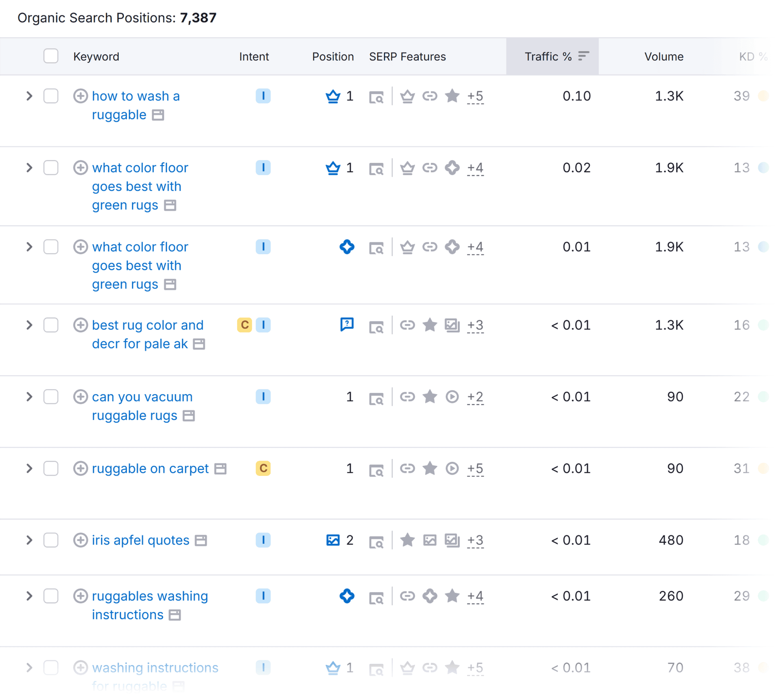
Task: Click Commercial intent badge for 'ruggable on carpet'
Action: point(263,469)
